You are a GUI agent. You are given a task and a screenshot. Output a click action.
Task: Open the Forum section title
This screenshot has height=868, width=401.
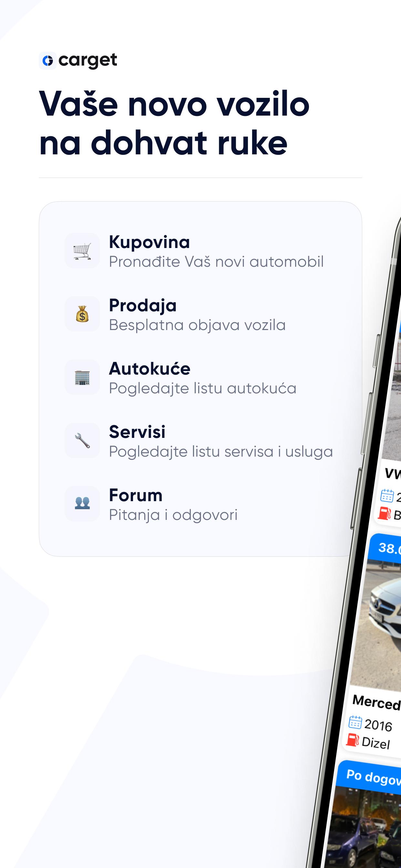tap(136, 495)
